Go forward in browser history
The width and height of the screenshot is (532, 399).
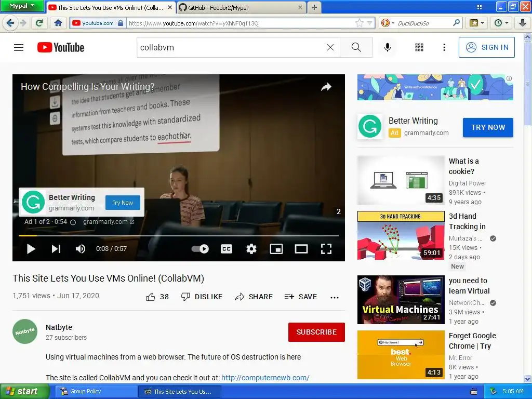click(23, 23)
